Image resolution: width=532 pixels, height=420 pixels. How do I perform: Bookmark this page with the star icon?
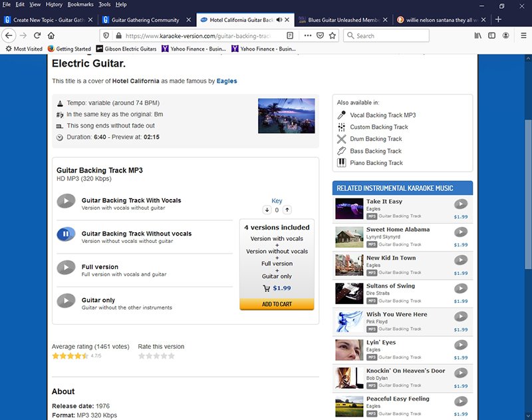click(332, 35)
